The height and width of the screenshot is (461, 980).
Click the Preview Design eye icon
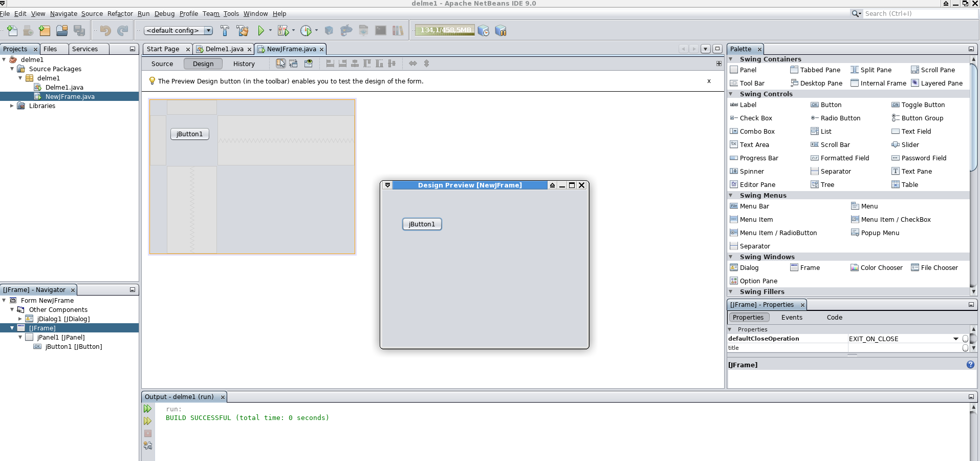pyautogui.click(x=309, y=64)
